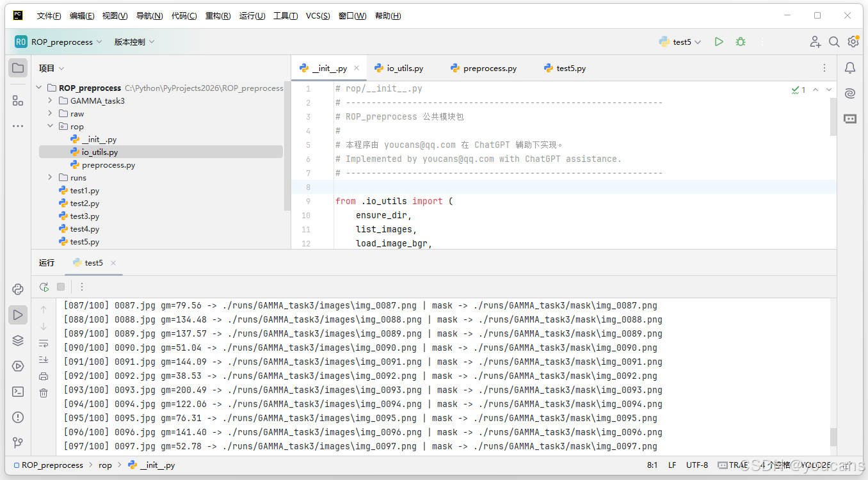Toggle the Project tool window folder icon

pos(18,68)
